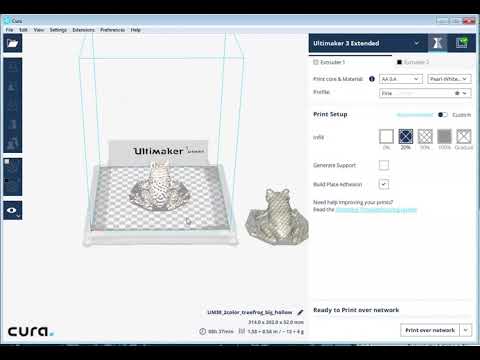The height and width of the screenshot is (360, 480).
Task: Select the 100% infill option
Action: 444,136
